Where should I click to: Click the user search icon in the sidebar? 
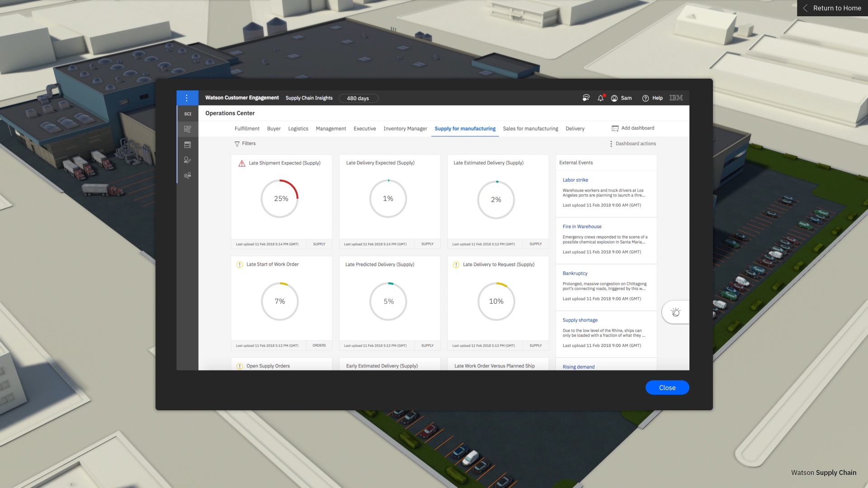pos(188,175)
